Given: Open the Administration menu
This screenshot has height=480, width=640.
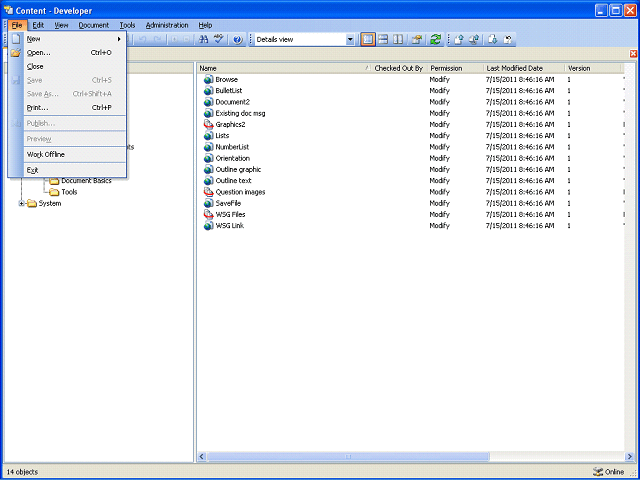Looking at the screenshot, I should (167, 25).
